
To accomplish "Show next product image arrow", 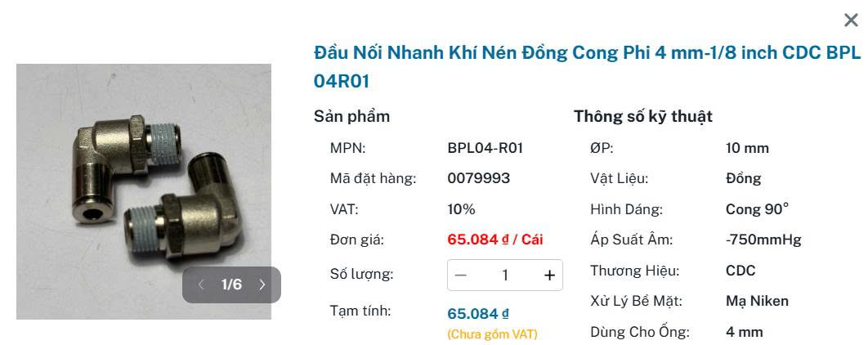I will 262,285.
